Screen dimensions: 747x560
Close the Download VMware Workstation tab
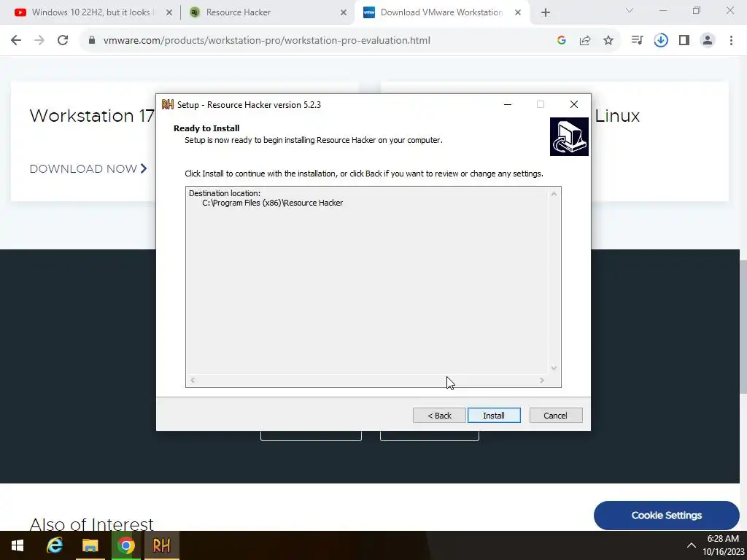(518, 13)
